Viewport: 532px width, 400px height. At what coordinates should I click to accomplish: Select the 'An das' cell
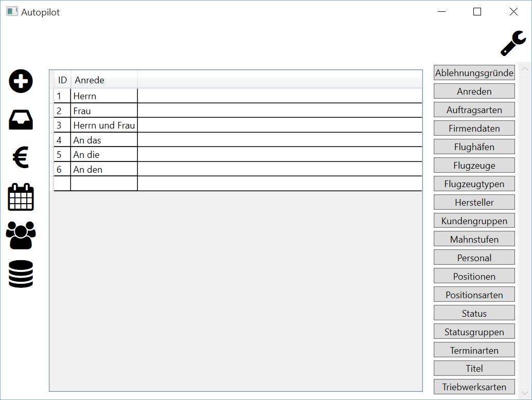point(104,140)
